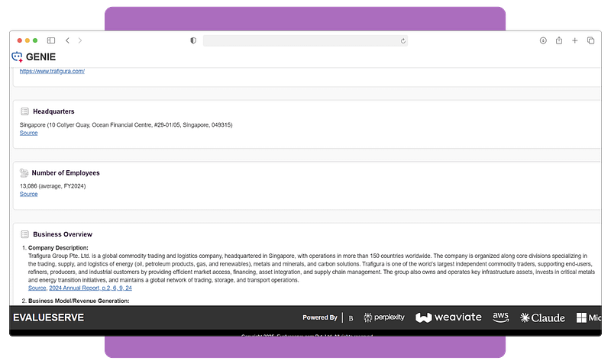Open the Source link under Headquarters
This screenshot has height=364, width=611.
pos(28,133)
